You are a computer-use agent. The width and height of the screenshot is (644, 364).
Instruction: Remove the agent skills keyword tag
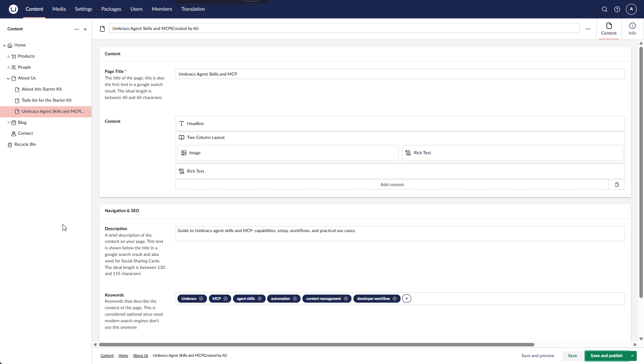pyautogui.click(x=260, y=299)
